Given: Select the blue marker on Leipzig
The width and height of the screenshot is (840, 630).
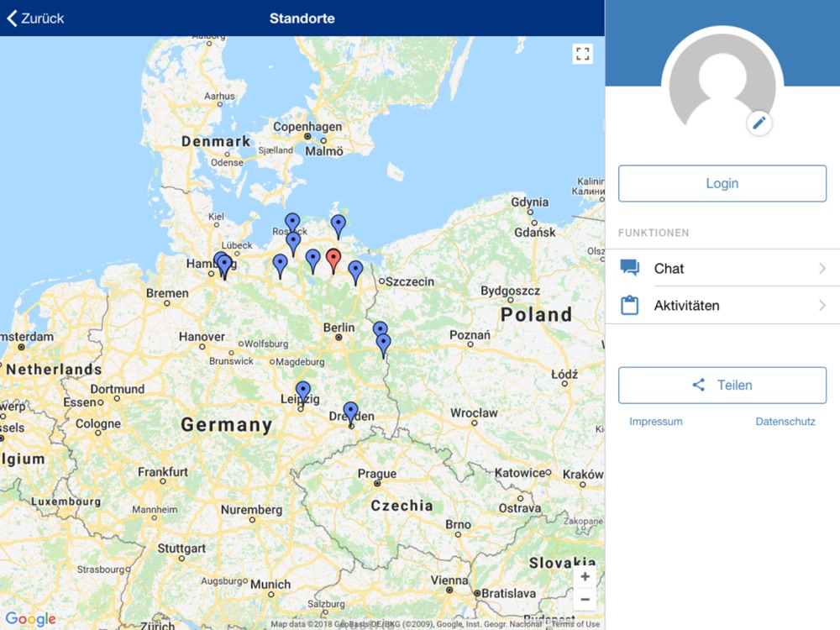Looking at the screenshot, I should tap(302, 393).
